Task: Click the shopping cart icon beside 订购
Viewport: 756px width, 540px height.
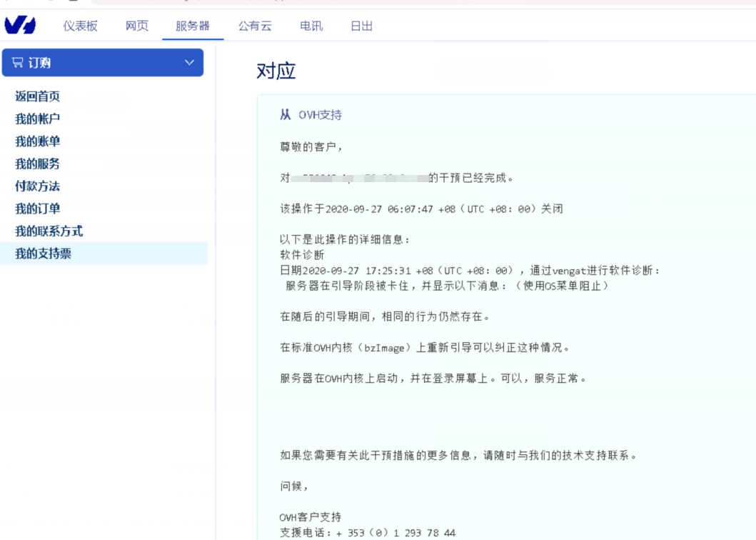Action: 18,63
